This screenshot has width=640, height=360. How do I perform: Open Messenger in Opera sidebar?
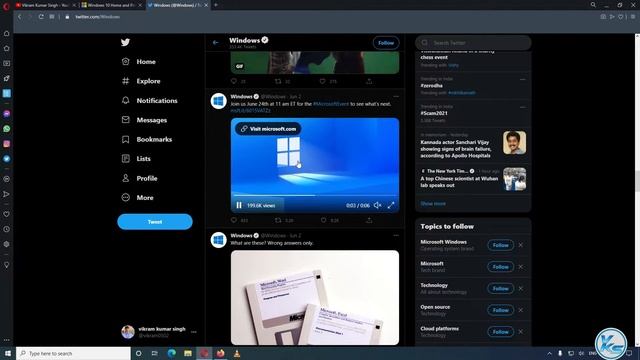tap(7, 114)
